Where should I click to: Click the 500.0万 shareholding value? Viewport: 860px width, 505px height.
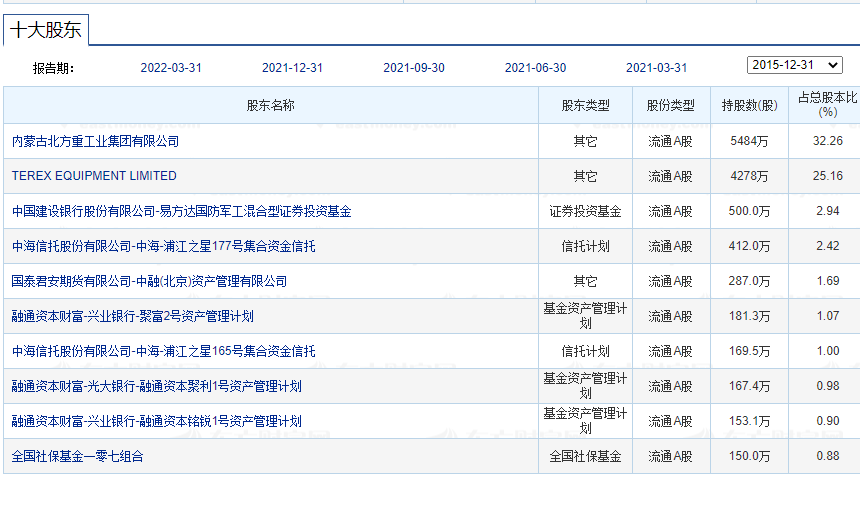pyautogui.click(x=749, y=211)
